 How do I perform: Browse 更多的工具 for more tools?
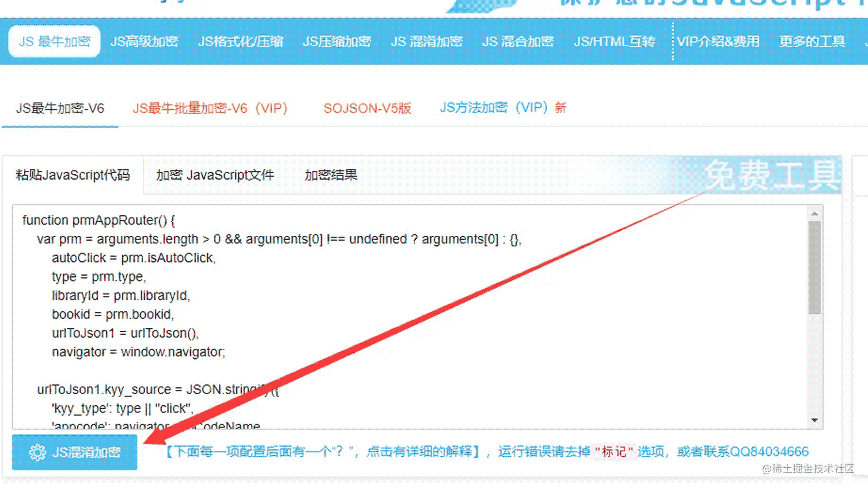tap(812, 41)
